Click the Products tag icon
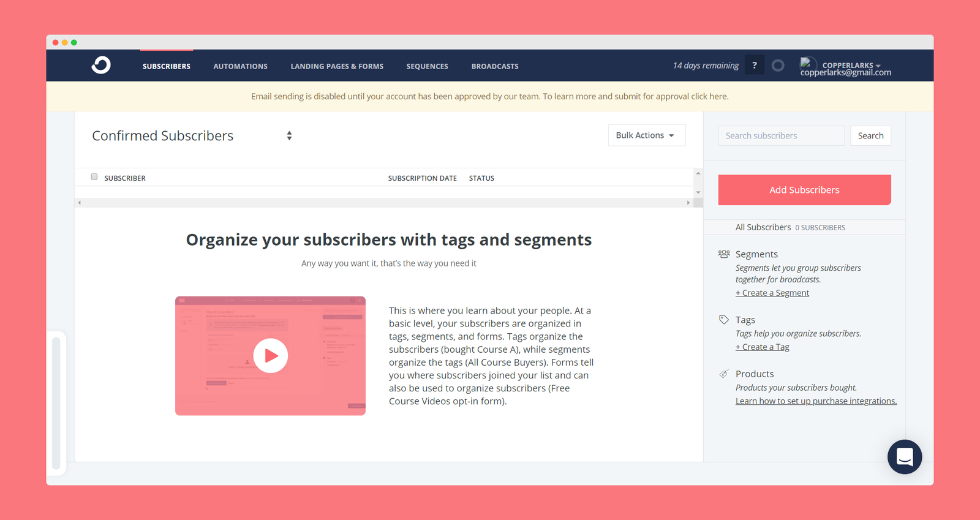The image size is (980, 520). 724,374
